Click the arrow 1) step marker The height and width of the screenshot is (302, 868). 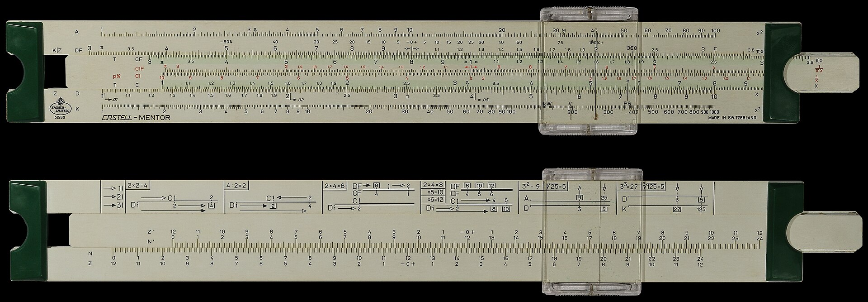[x=113, y=188]
